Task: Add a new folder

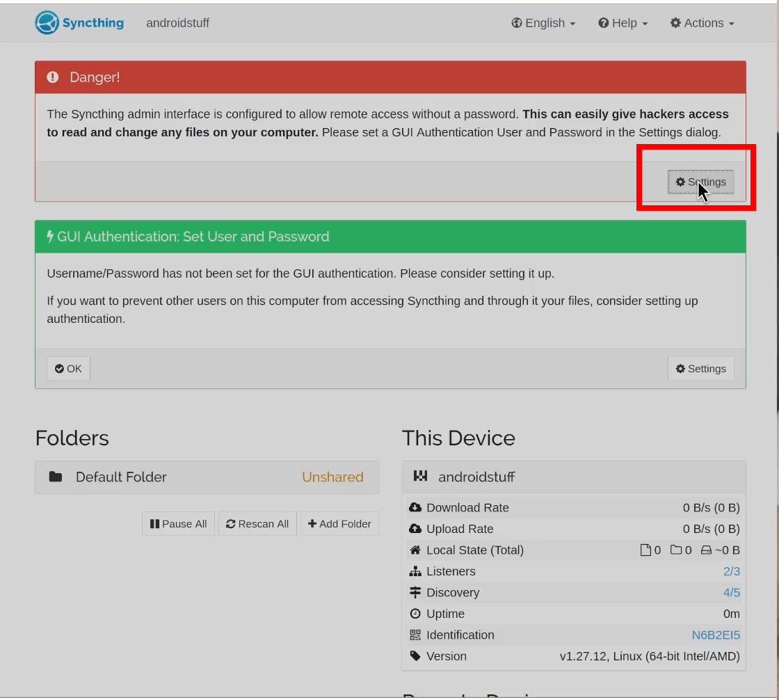Action: (339, 523)
